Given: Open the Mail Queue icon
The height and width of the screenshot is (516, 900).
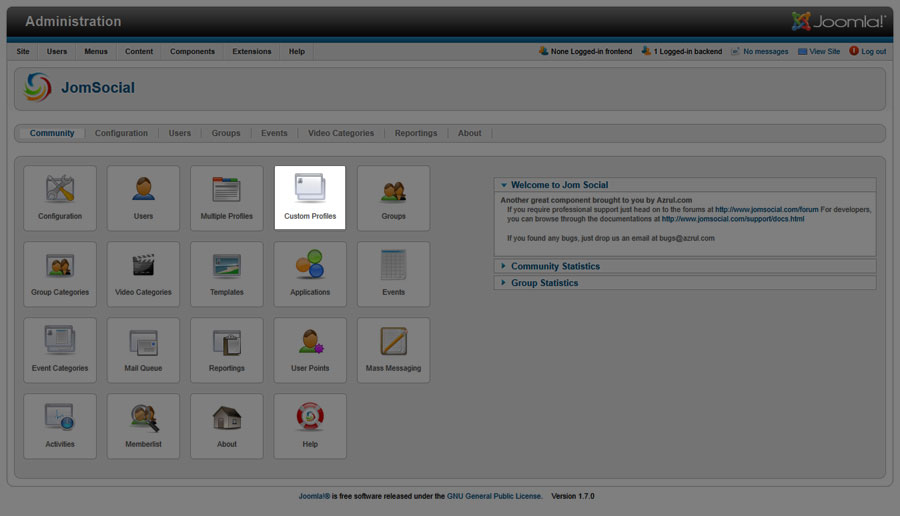Looking at the screenshot, I should point(143,350).
